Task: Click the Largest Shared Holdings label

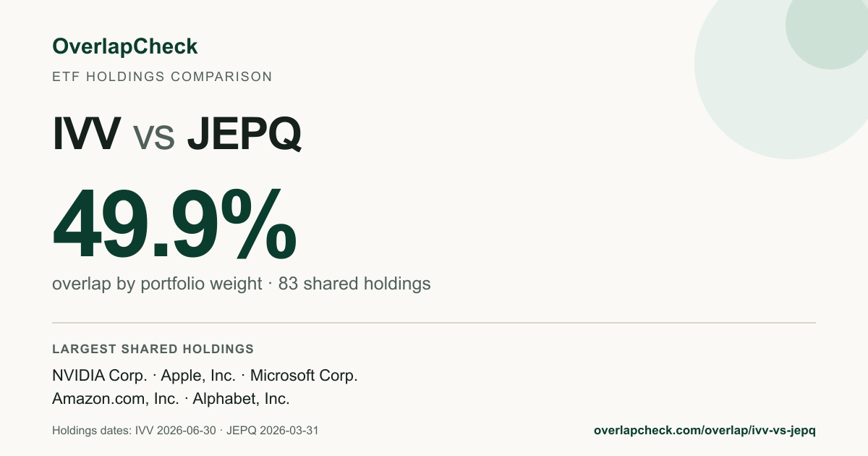Action: click(x=153, y=349)
